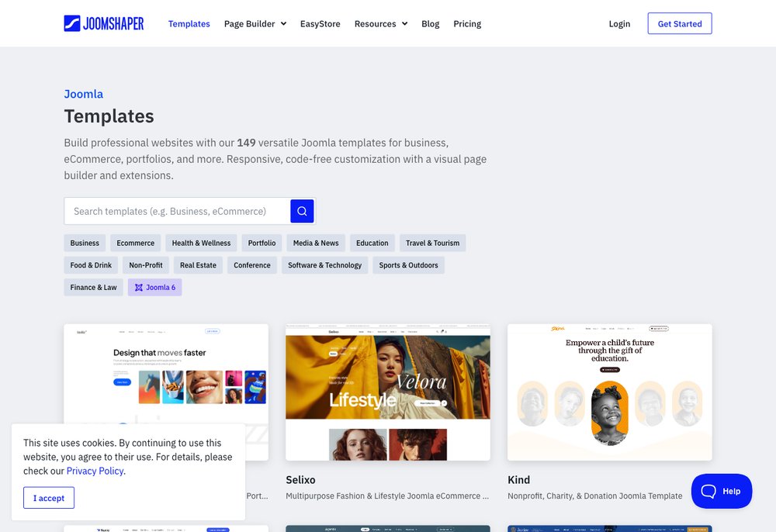776x532 pixels.
Task: Accept cookies with I accept button
Action: point(49,498)
